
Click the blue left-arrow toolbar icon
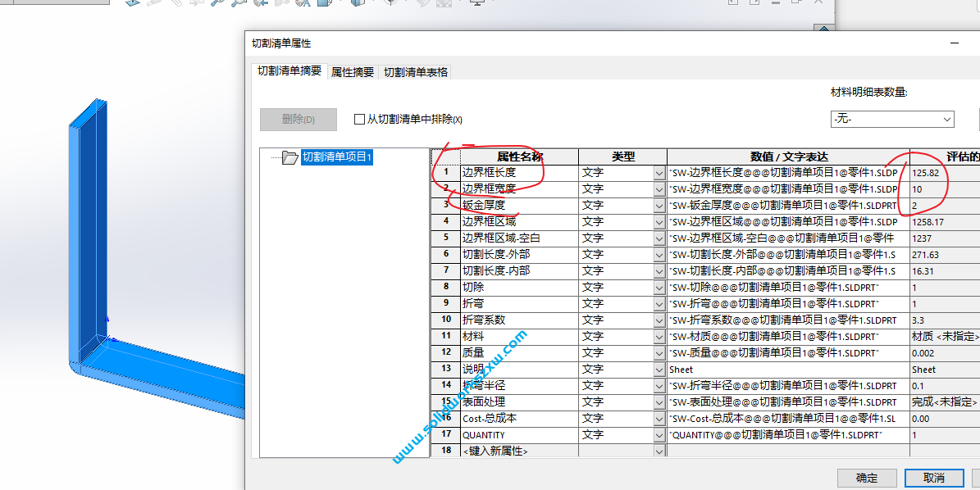click(260, 4)
